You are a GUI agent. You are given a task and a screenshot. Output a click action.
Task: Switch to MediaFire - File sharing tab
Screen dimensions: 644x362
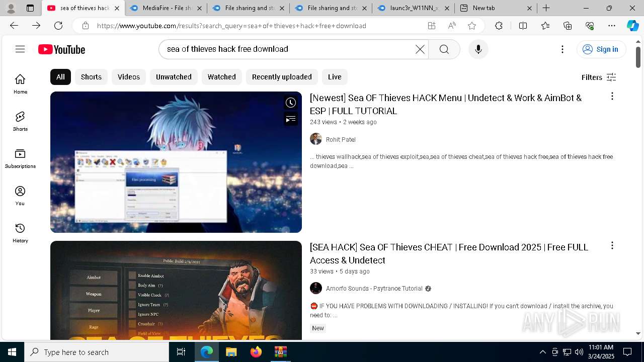[166, 8]
